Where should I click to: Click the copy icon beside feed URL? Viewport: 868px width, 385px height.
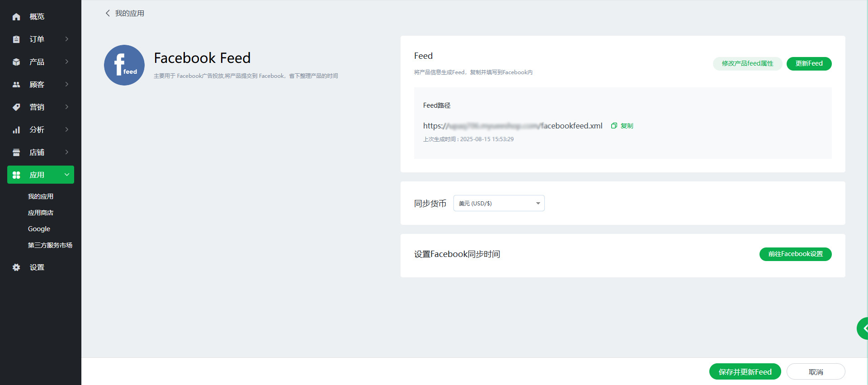pyautogui.click(x=614, y=126)
